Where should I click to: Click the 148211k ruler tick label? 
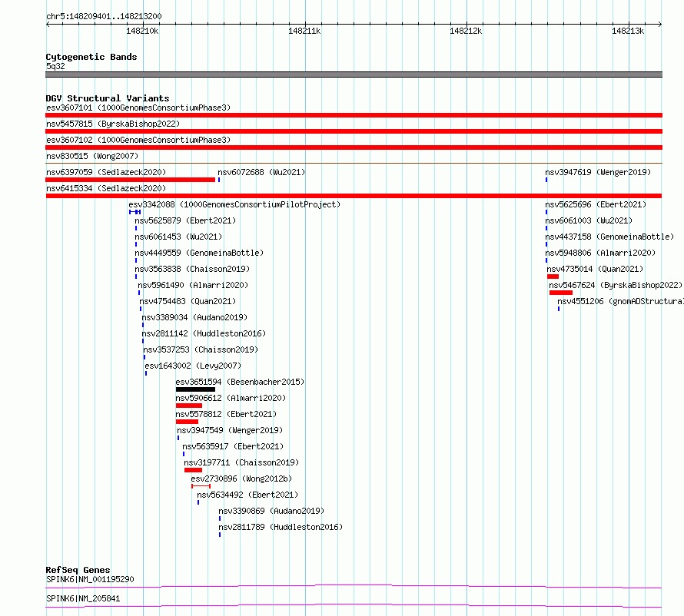pyautogui.click(x=304, y=31)
